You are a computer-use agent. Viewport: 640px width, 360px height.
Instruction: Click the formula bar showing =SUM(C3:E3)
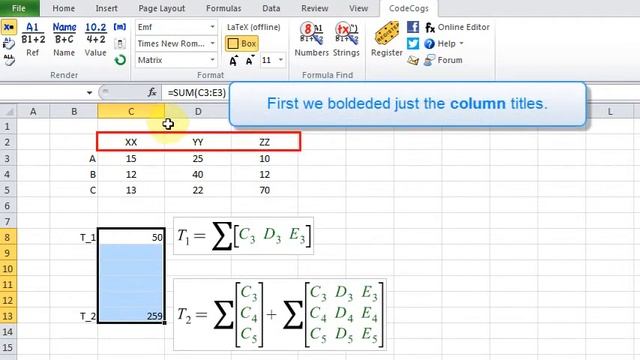pyautogui.click(x=197, y=93)
